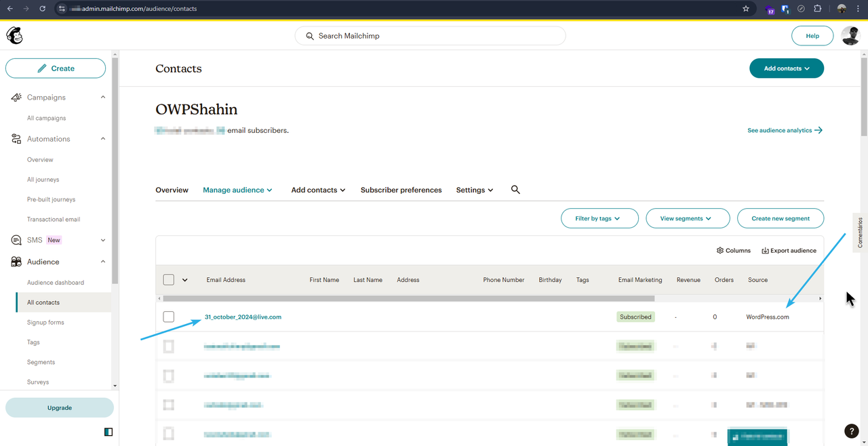Viewport: 868px width, 446px height.
Task: Click the Help button
Action: 812,36
